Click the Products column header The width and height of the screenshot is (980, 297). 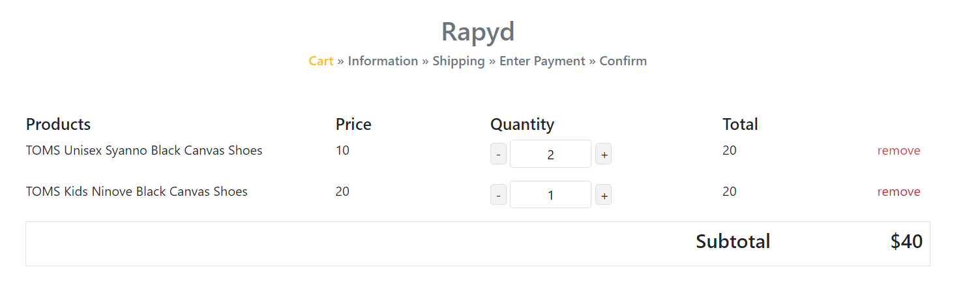click(58, 124)
